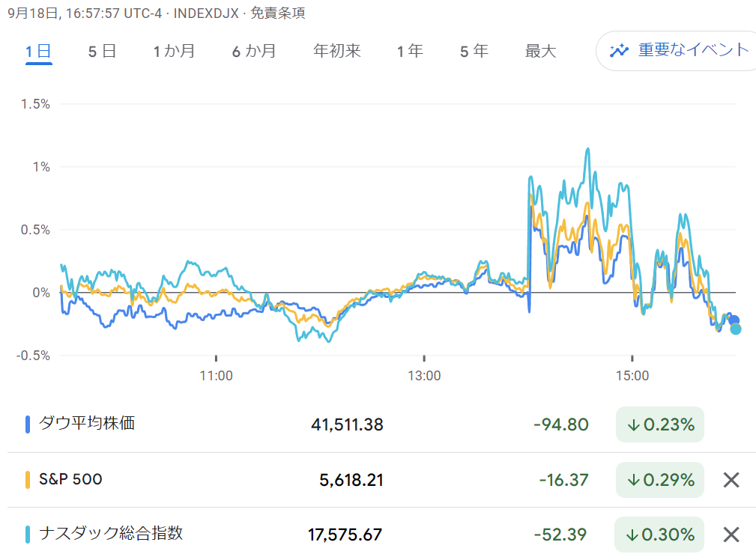Click the 1.5% y-axis label
Screen dimensions: 756x560
[x=35, y=104]
